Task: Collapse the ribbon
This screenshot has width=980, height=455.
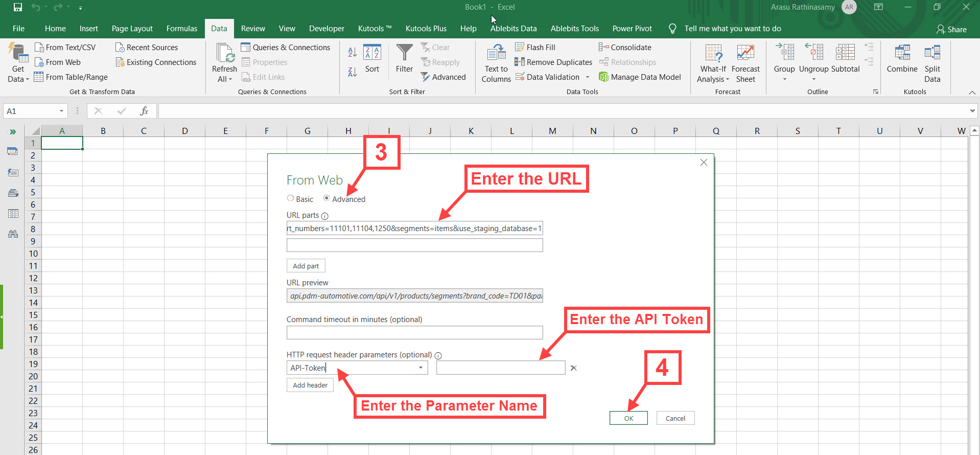Action: [972, 92]
